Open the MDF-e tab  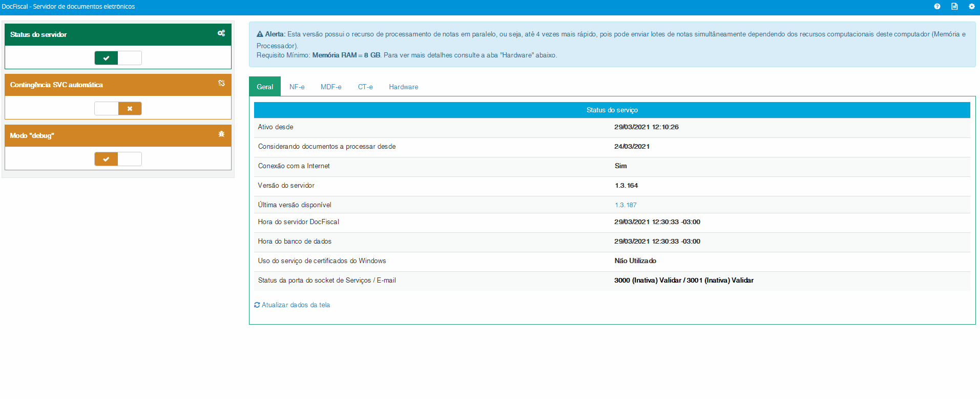(331, 87)
